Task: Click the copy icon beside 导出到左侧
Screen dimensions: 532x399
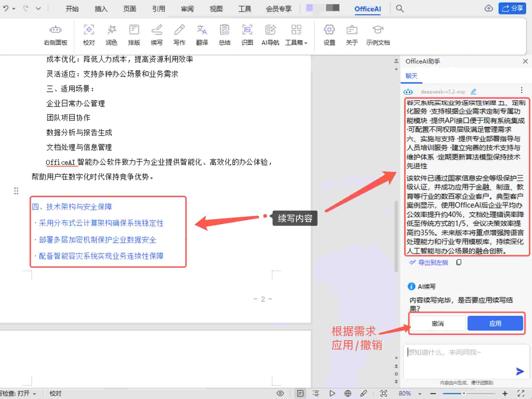Action: [459, 262]
